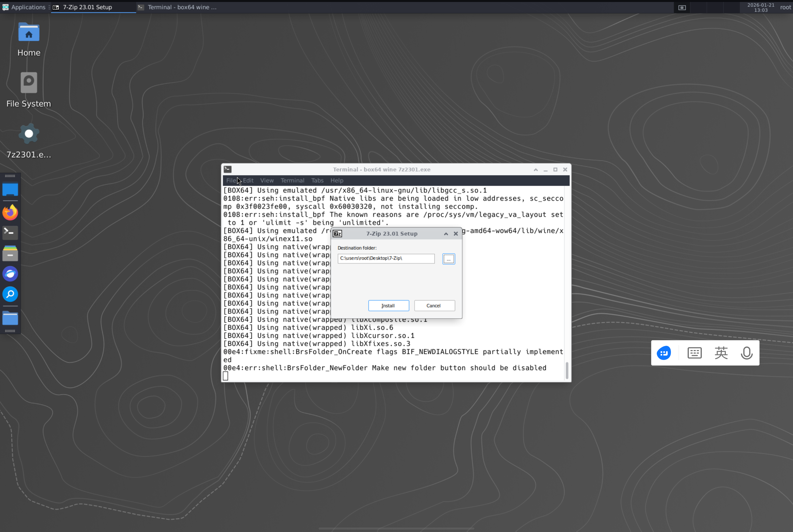Screen dimensions: 793x532
Task: Open the Applications menu
Action: click(24, 7)
